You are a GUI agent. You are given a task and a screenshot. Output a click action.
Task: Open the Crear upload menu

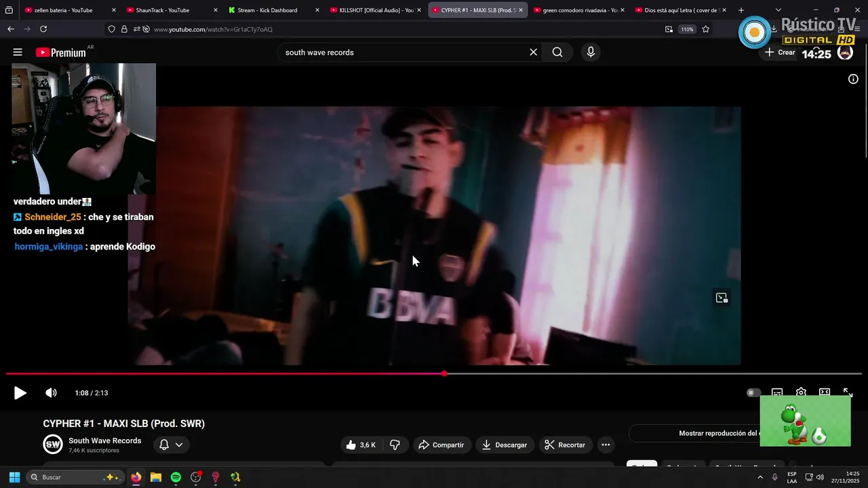point(780,52)
